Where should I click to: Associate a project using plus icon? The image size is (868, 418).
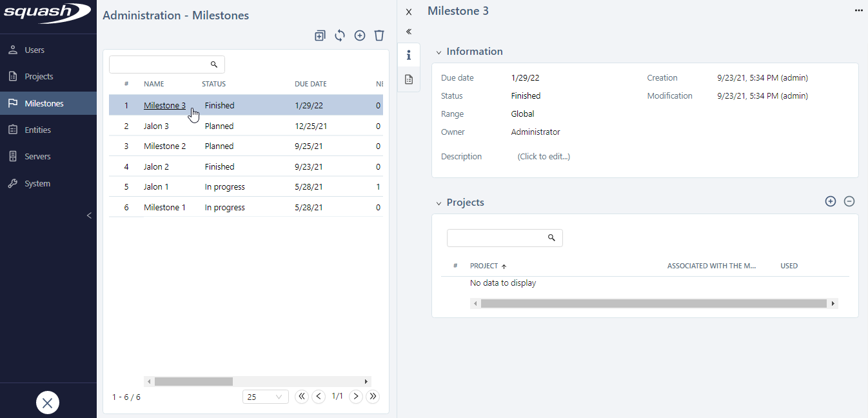click(x=831, y=201)
